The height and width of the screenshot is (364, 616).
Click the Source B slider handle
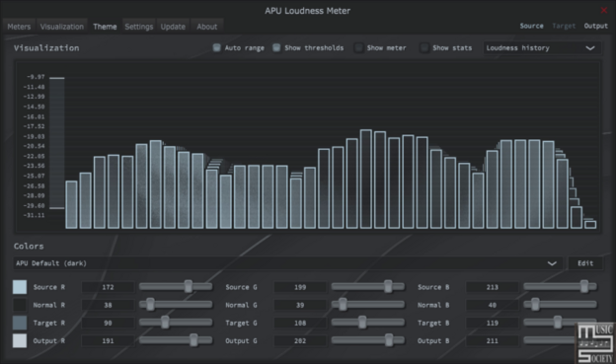click(x=584, y=287)
